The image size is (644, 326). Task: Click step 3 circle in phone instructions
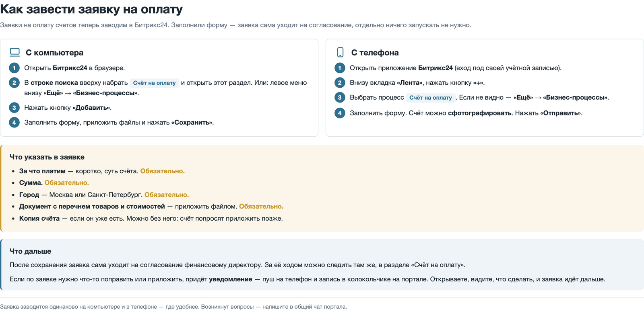click(x=340, y=98)
